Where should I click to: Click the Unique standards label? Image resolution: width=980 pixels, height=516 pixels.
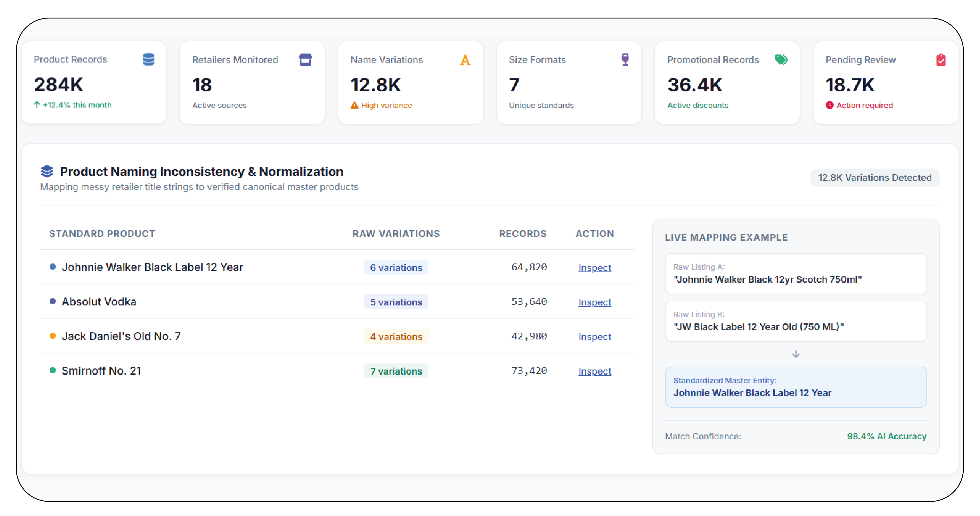tap(541, 105)
